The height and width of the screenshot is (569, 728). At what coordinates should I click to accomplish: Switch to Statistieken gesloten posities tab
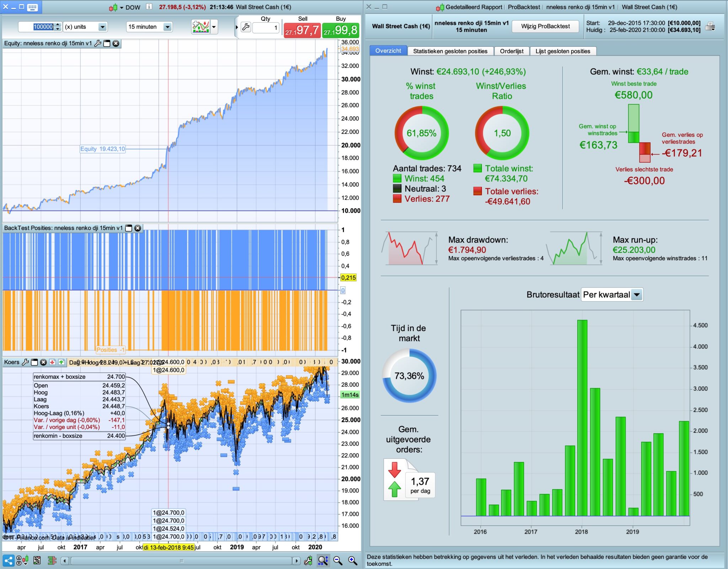[x=450, y=51]
